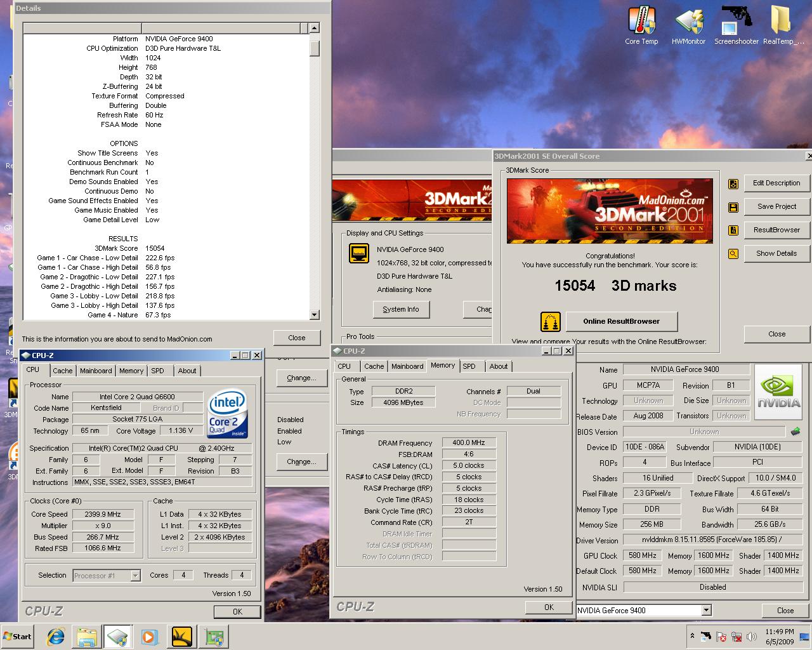Screen dimensions: 812x650
Task: Minimize the left CPU-Z window
Action: 235,355
